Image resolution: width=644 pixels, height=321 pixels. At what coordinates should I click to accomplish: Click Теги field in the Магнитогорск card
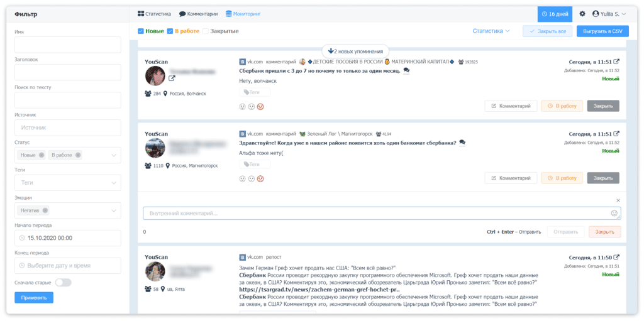pos(254,164)
